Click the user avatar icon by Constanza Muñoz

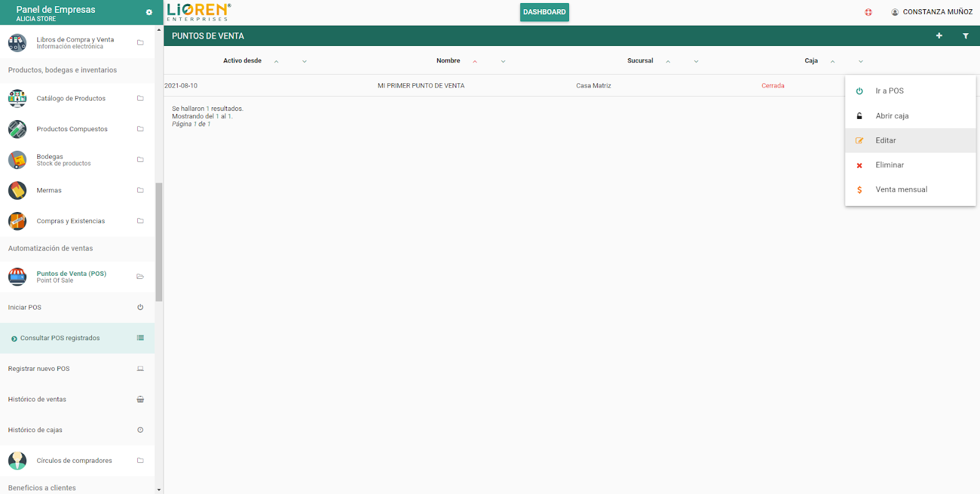(x=895, y=12)
